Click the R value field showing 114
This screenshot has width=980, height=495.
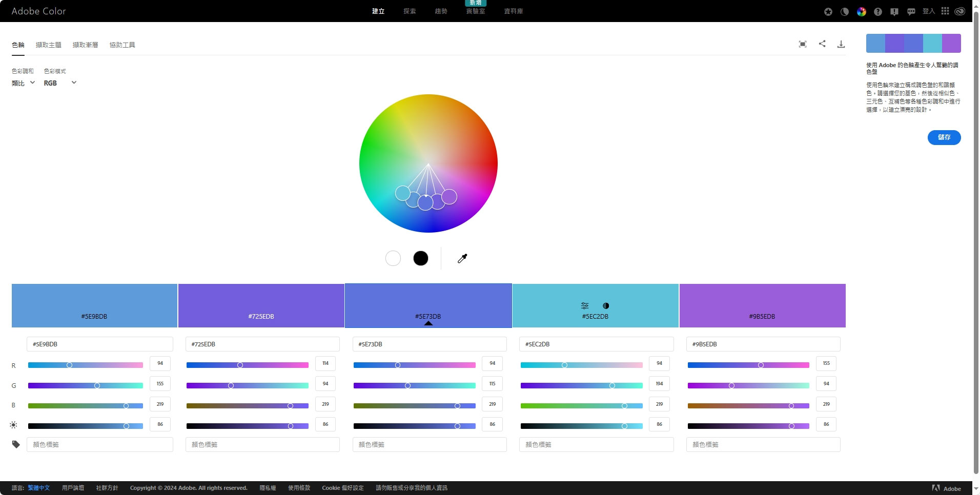click(325, 363)
